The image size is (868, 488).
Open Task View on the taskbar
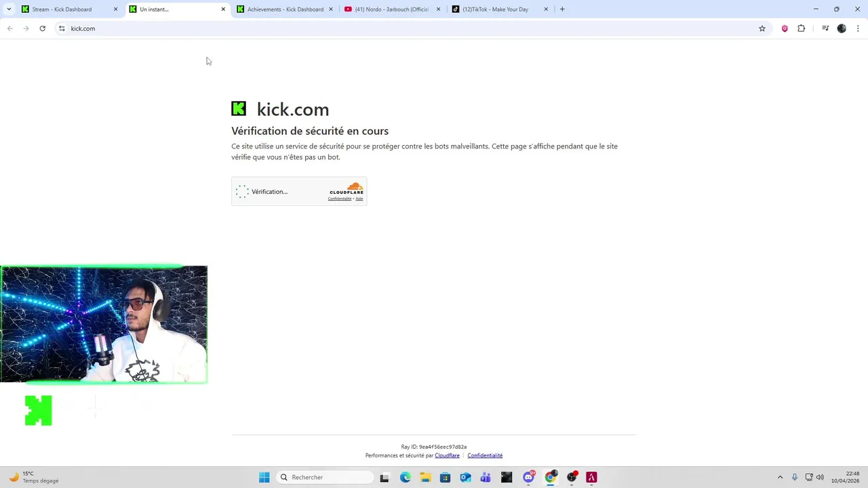384,477
